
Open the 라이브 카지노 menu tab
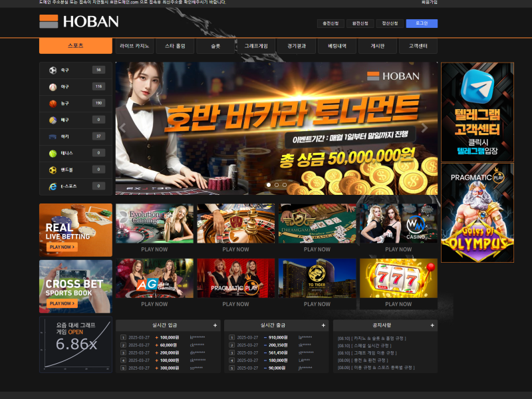point(134,46)
